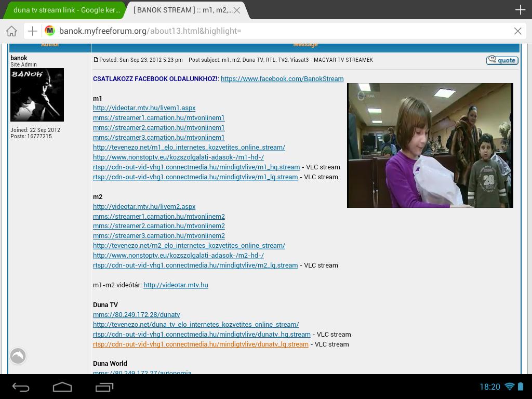Tap the browser home icon

pyautogui.click(x=11, y=31)
